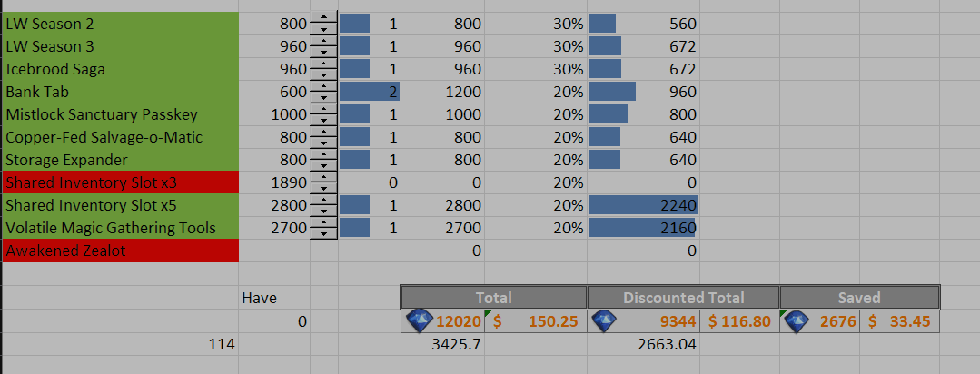This screenshot has height=374, width=980.
Task: Select Bank Tab quantity cell showing 2
Action: (x=370, y=92)
